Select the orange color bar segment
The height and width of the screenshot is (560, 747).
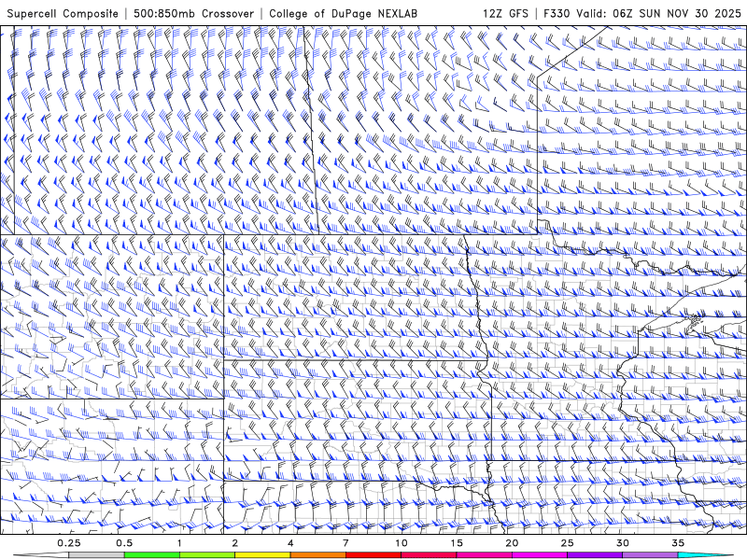pos(317,555)
